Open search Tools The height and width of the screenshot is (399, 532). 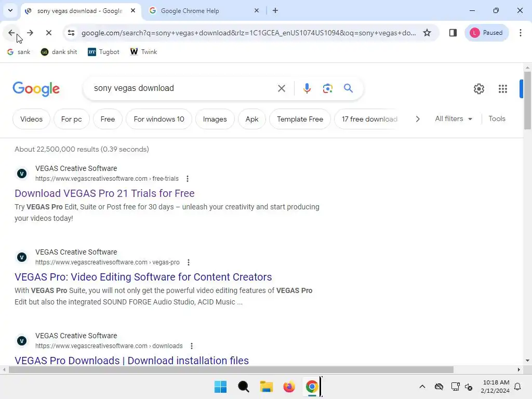pos(497,119)
